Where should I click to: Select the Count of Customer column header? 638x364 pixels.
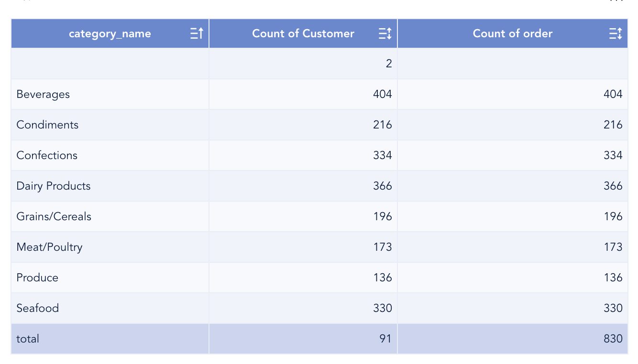point(303,33)
